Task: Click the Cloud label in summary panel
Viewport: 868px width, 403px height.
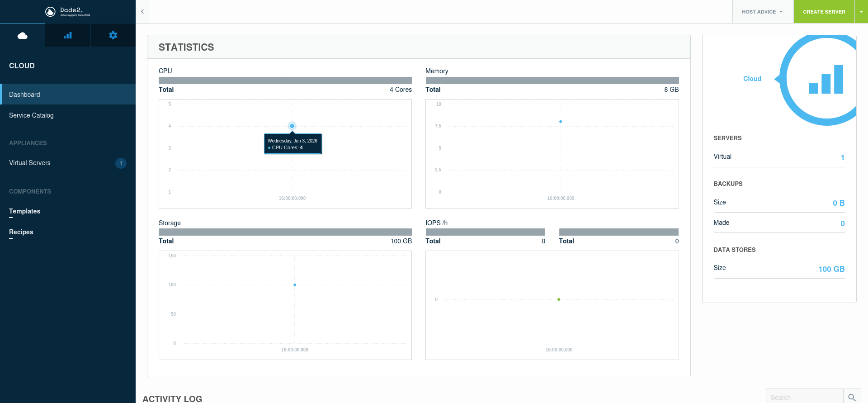Action: [x=752, y=79]
